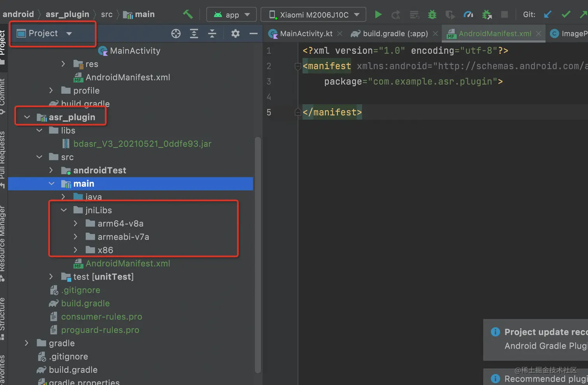Open the Xiaomi M2006J10C device dropdown
This screenshot has width=588, height=385.
click(313, 15)
